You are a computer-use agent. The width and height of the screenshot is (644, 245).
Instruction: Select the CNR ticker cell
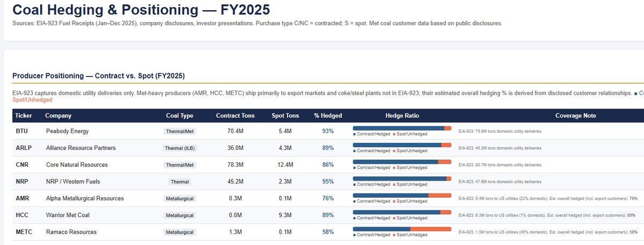coord(23,164)
